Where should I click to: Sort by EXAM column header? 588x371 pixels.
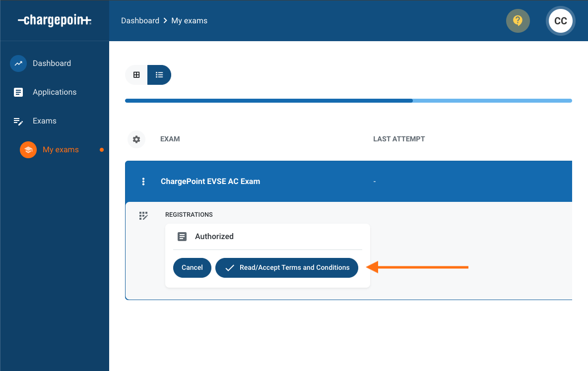click(170, 139)
